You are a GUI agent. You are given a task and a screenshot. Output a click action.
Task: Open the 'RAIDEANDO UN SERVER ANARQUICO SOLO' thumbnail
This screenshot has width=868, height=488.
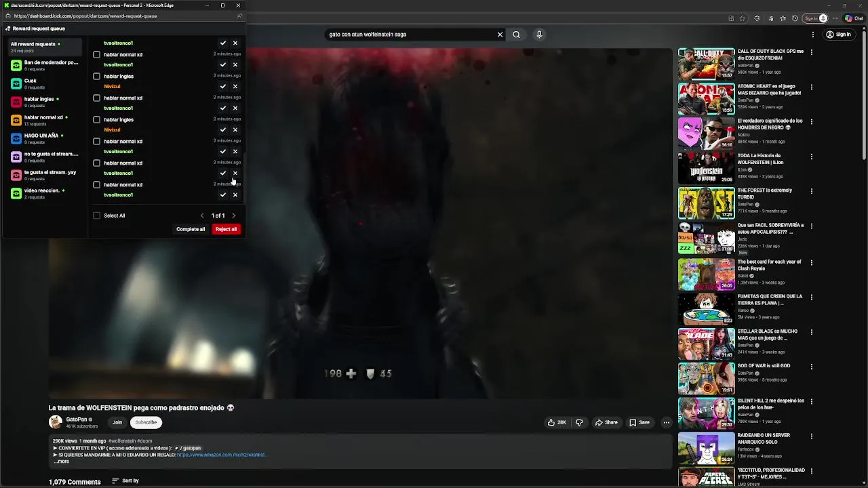click(707, 448)
